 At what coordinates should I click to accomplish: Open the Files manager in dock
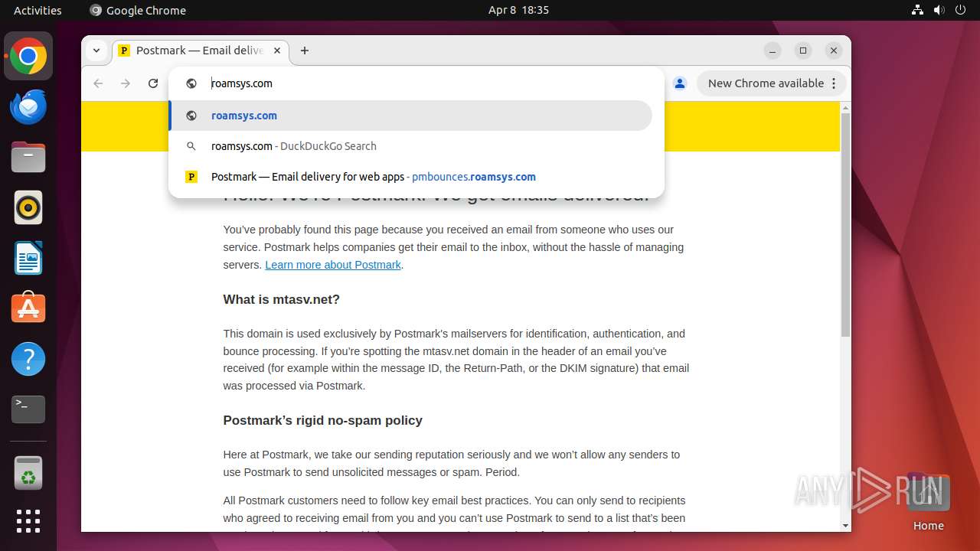pyautogui.click(x=28, y=157)
